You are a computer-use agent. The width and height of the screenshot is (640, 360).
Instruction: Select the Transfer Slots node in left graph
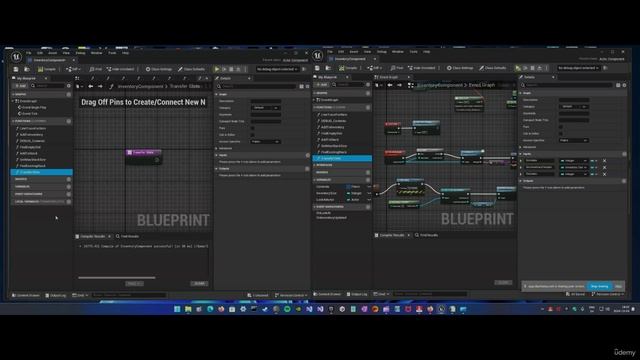(x=144, y=156)
